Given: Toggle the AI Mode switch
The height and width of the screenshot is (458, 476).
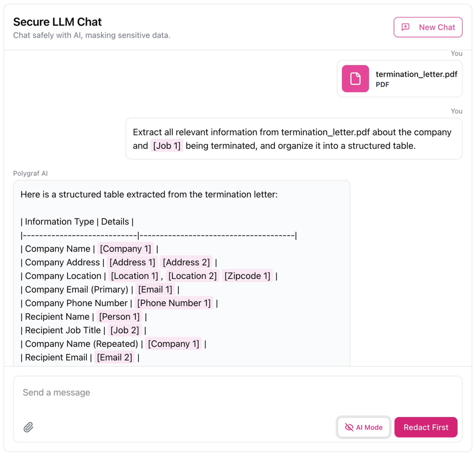Looking at the screenshot, I should pos(363,427).
